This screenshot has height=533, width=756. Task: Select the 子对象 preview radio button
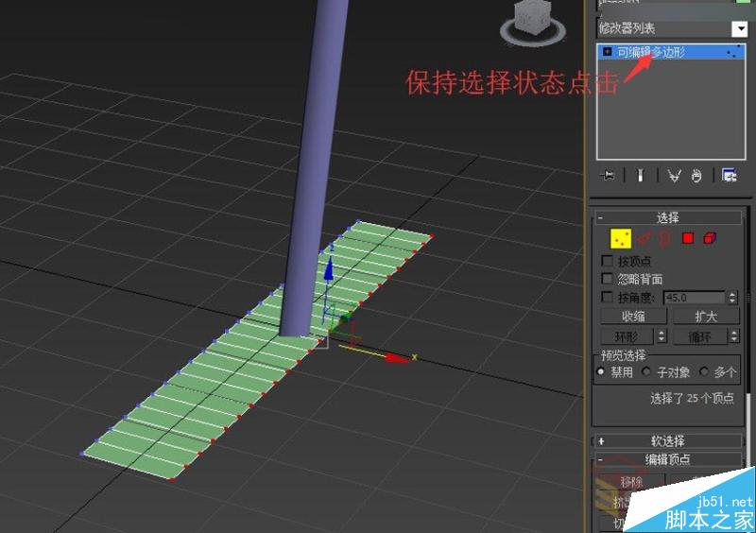646,372
